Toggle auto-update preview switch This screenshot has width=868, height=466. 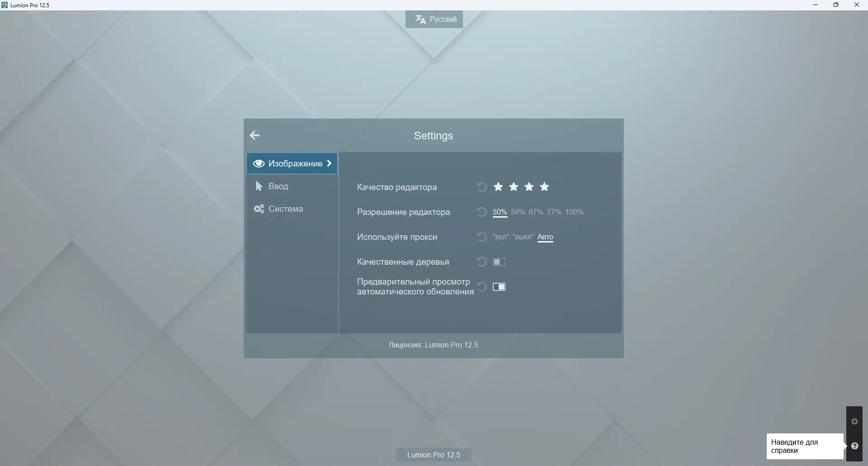(499, 287)
